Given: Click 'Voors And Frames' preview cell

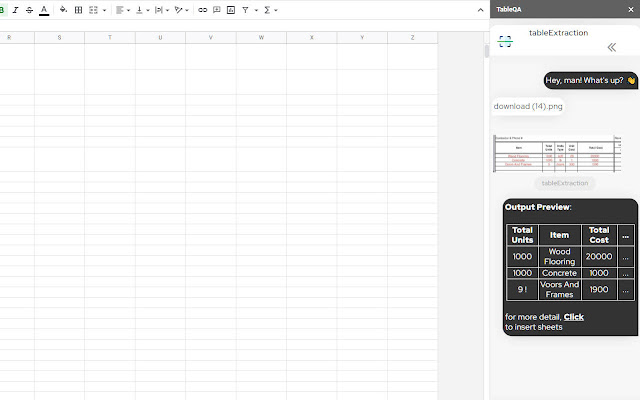Looking at the screenshot, I should coord(559,289).
